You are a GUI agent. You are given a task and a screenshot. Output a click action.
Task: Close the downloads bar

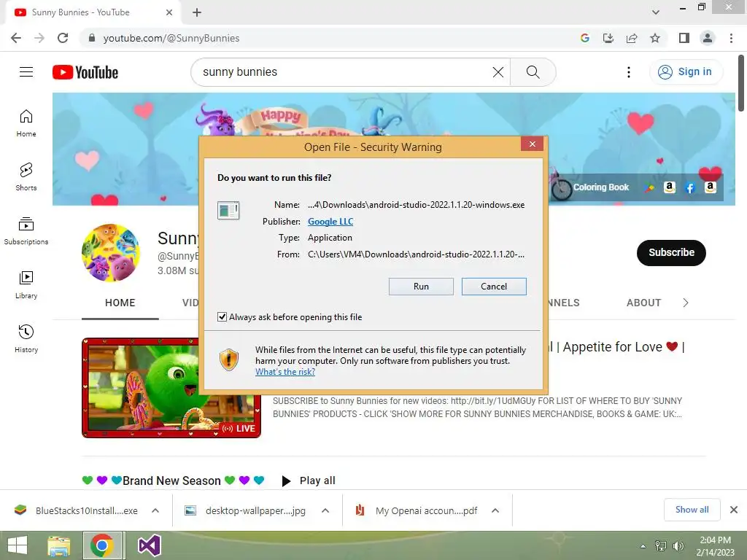[x=734, y=510]
